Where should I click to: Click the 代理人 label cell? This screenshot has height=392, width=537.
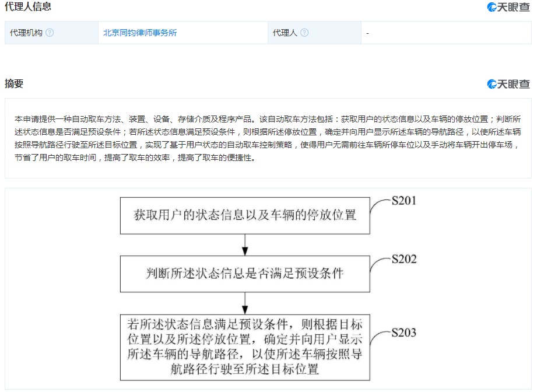[314, 33]
